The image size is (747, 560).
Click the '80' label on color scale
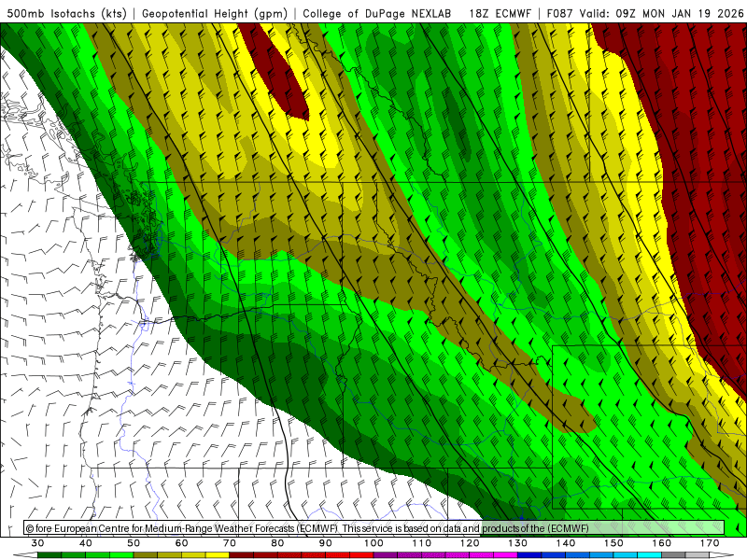coord(277,543)
